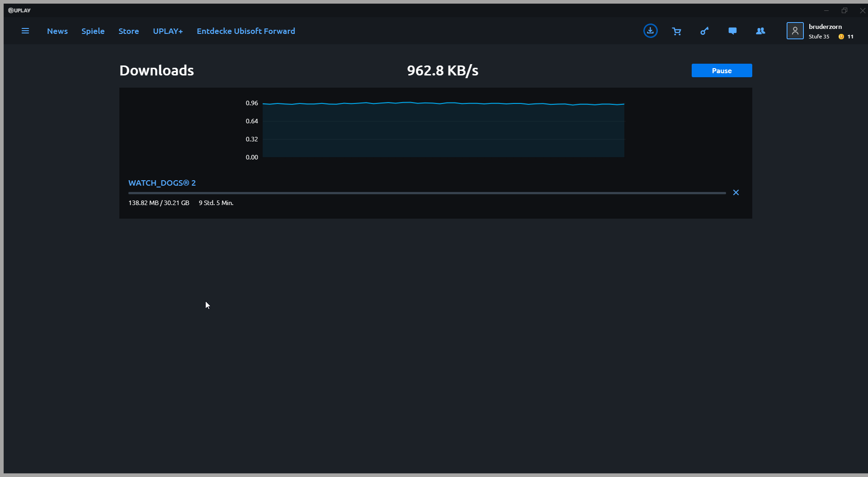Click the WATCH_DOGS 2 download progress bar
The width and height of the screenshot is (868, 477).
pyautogui.click(x=427, y=193)
